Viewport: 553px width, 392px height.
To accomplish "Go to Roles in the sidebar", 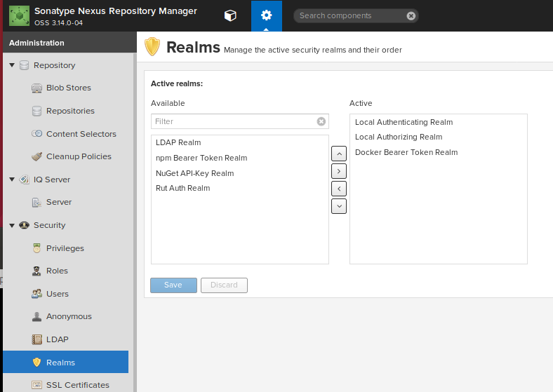I will click(x=57, y=271).
